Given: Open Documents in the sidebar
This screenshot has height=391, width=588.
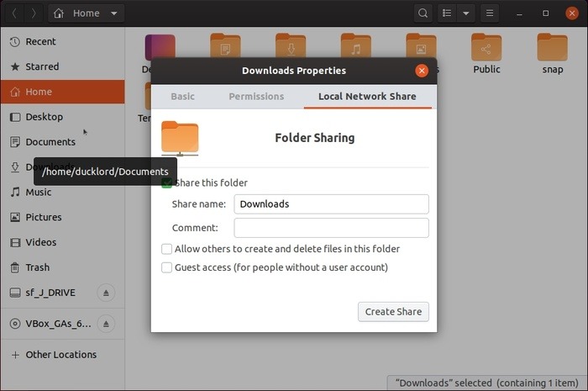Looking at the screenshot, I should [x=63, y=142].
